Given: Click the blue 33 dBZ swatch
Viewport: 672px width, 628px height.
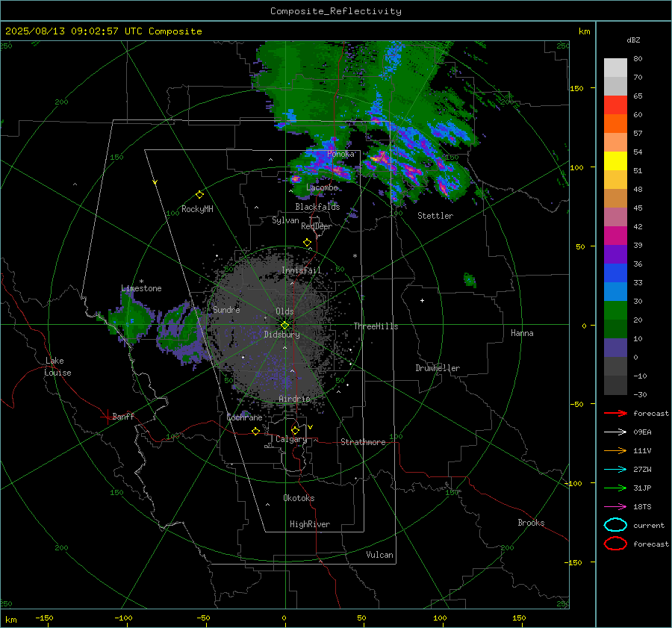Looking at the screenshot, I should pos(615,273).
